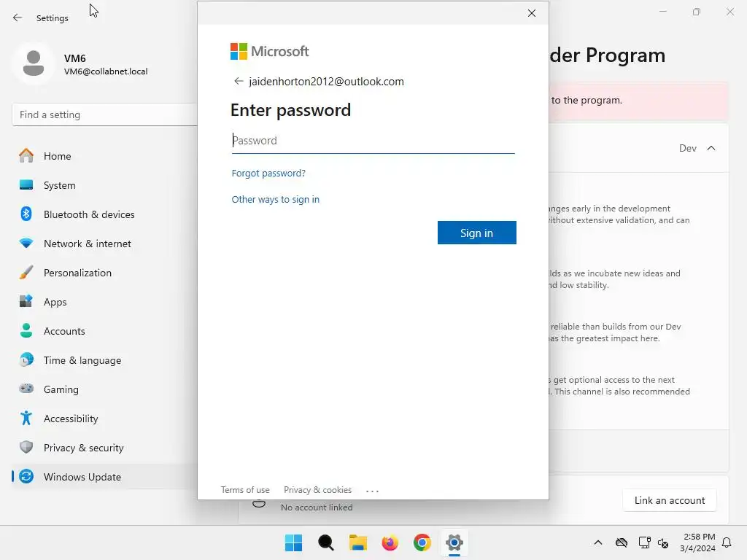Click VM6@collabnet.local account text

pos(106,71)
